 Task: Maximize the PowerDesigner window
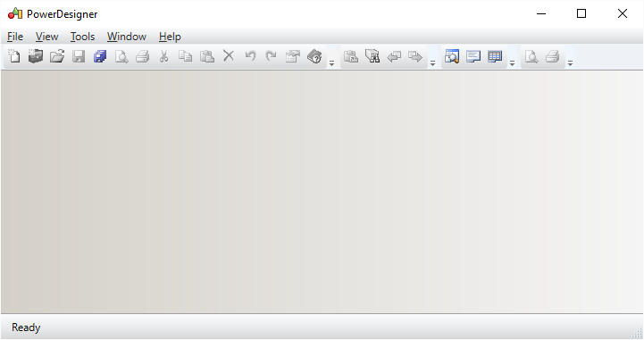point(581,13)
